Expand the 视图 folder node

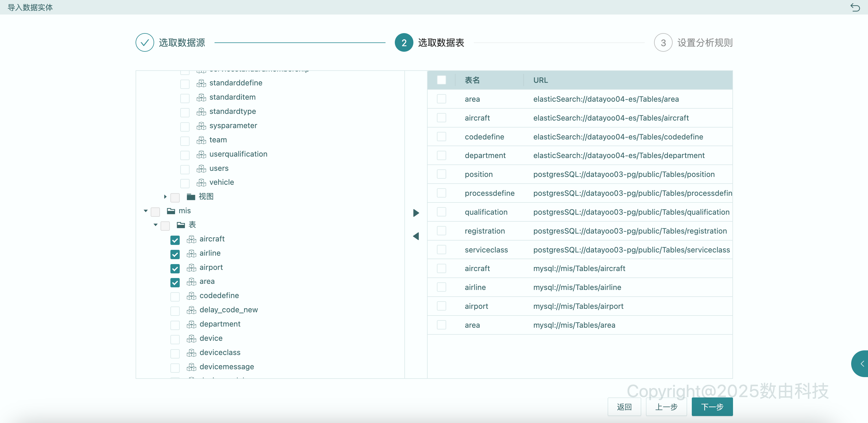pyautogui.click(x=165, y=197)
